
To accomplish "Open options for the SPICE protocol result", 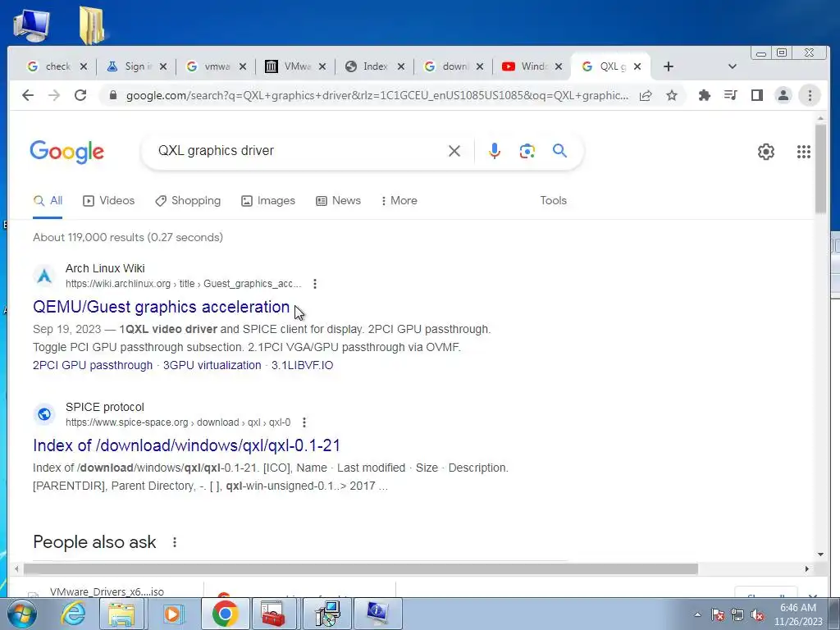I will [304, 422].
